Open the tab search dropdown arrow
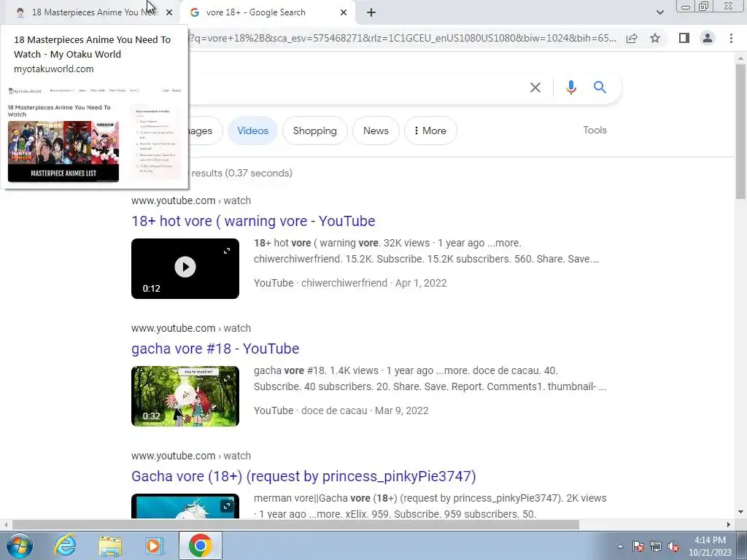747x560 pixels. (659, 13)
